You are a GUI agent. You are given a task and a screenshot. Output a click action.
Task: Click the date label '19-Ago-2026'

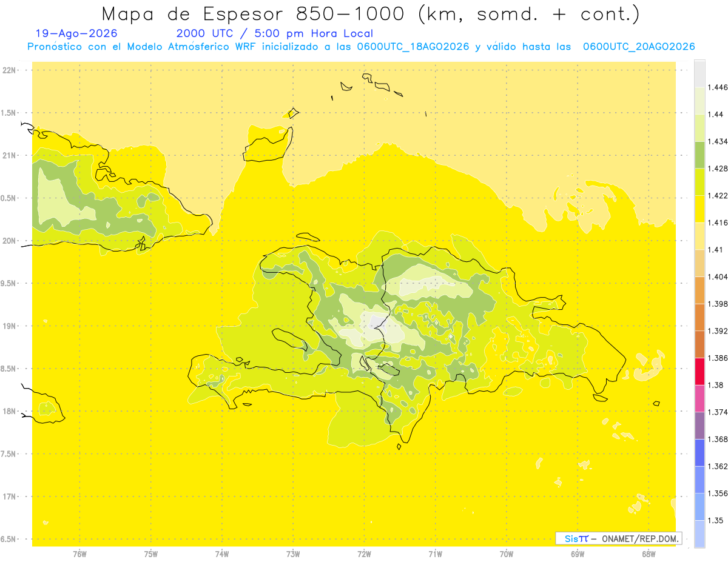click(x=76, y=33)
